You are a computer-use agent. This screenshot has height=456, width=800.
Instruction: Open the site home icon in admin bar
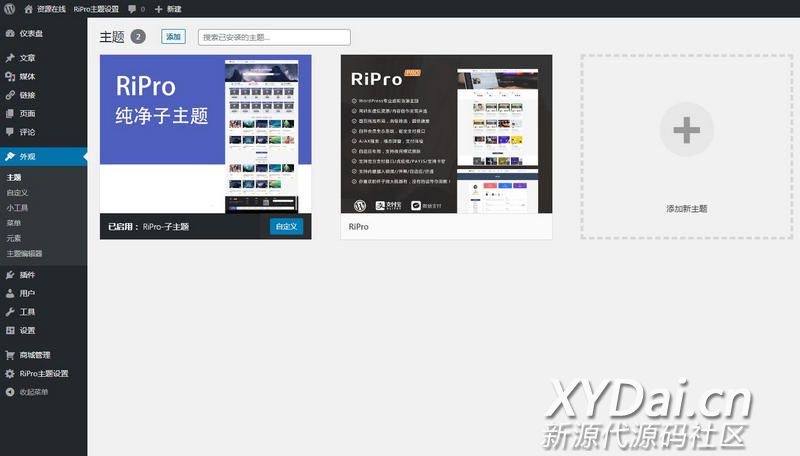click(29, 9)
